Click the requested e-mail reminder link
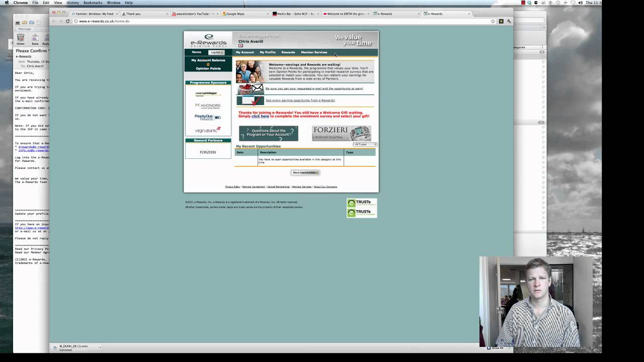Screen dimensions: 644x362 tap(314, 88)
